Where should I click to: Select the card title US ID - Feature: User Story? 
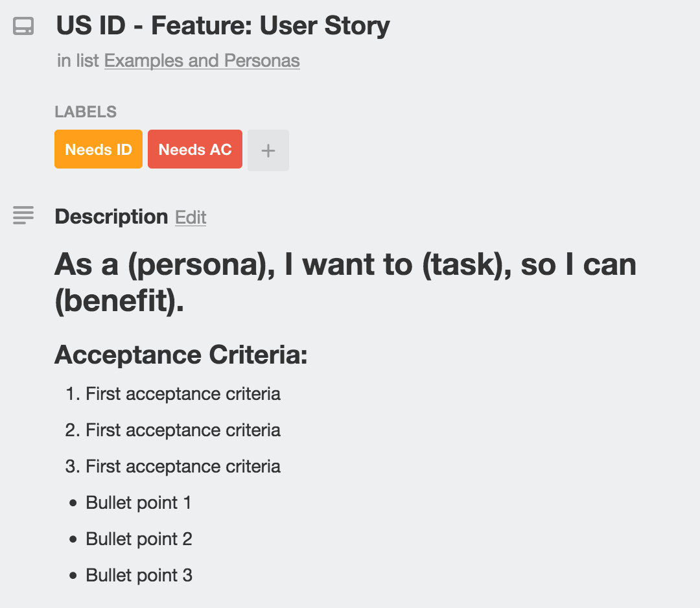click(223, 26)
